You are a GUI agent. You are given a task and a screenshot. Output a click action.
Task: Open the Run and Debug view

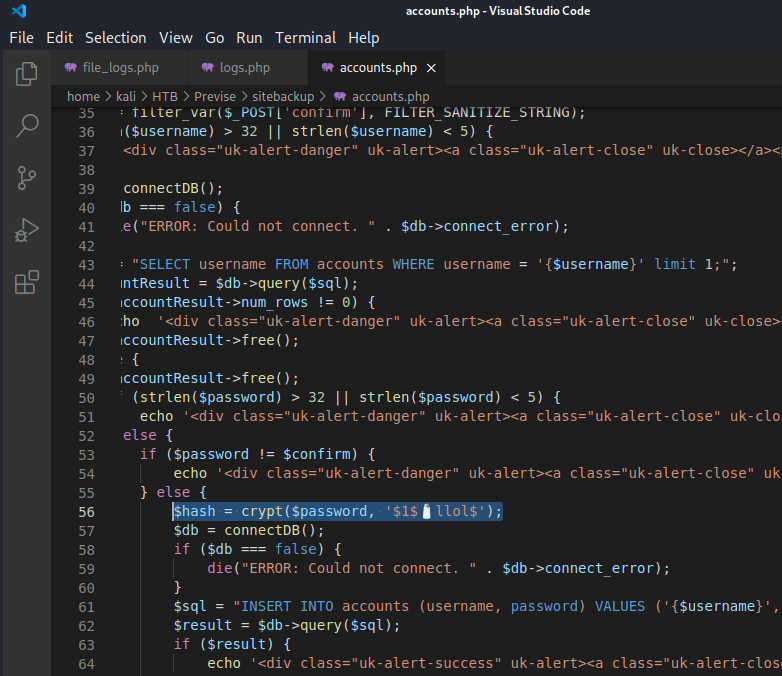click(x=27, y=230)
